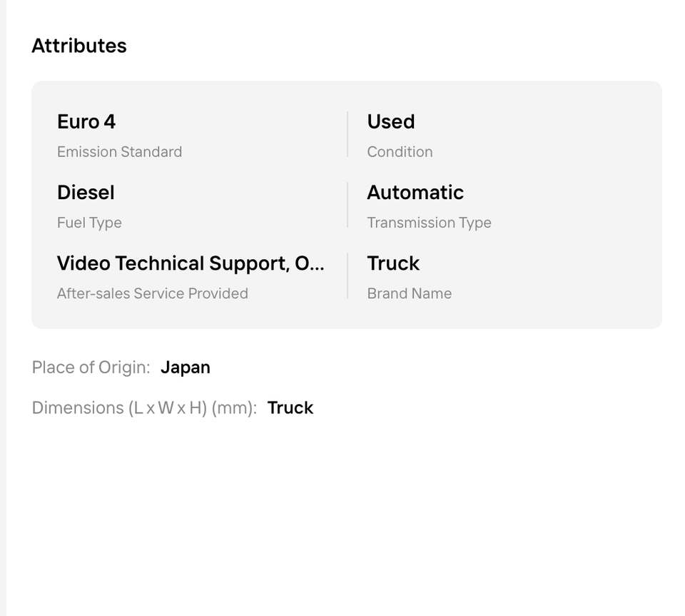Click the Emission Standard label
Viewport: 685px width, 616px height.
click(119, 152)
